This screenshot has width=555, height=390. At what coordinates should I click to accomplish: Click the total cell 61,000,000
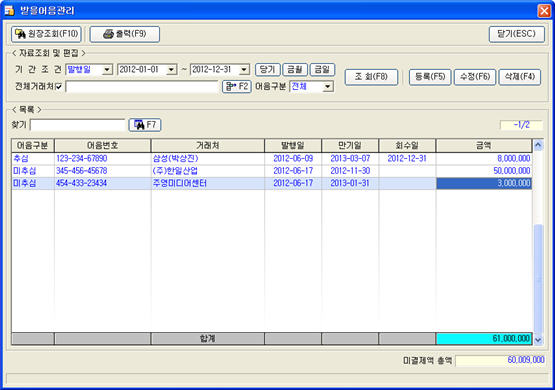pyautogui.click(x=484, y=339)
